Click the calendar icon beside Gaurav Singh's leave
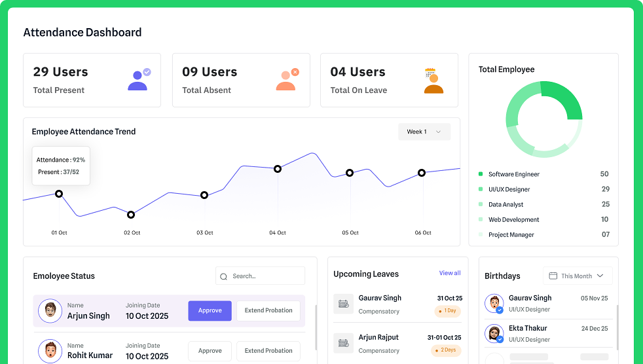 click(x=344, y=303)
